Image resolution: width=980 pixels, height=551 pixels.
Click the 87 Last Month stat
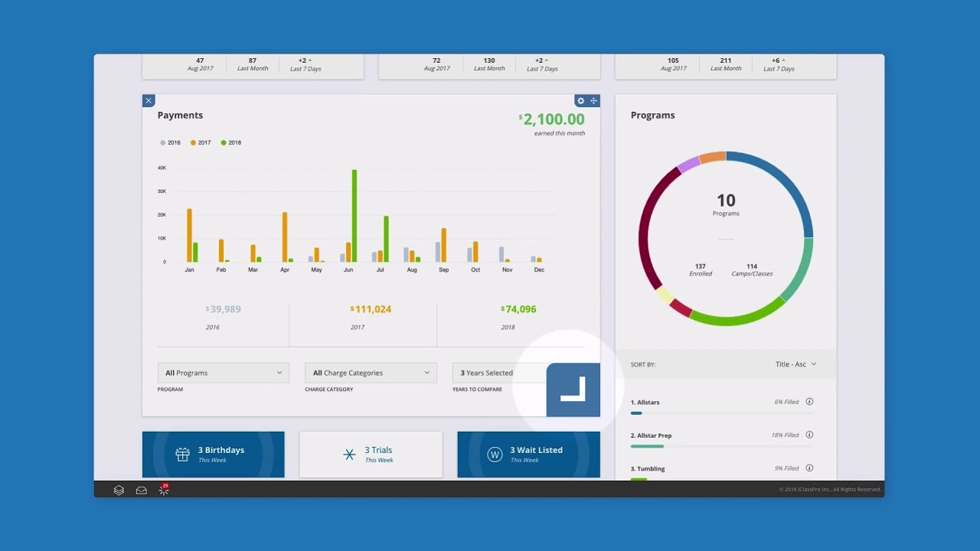point(253,64)
